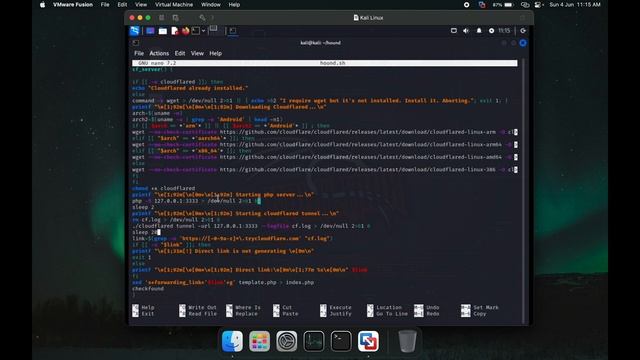
Task: Open Finder from the Dock
Action: [x=232, y=341]
